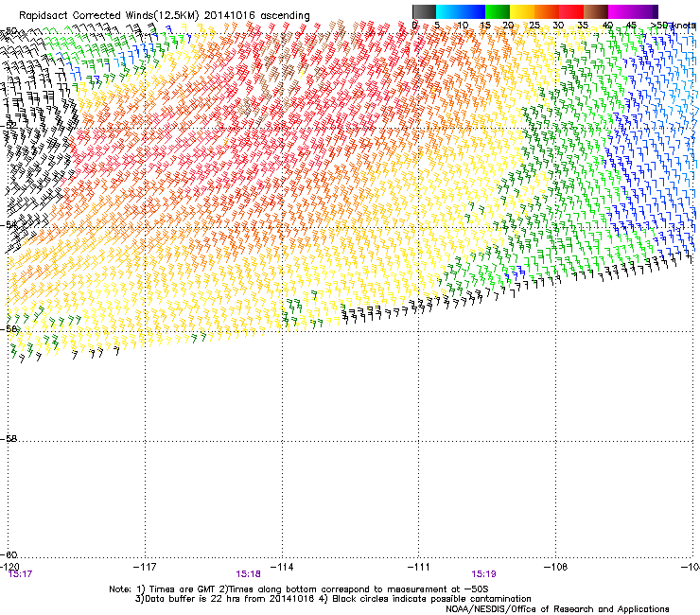Image resolution: width=700 pixels, height=615 pixels.
Task: Click the 'Data buffer is 22 hrs' note line
Action: click(333, 599)
